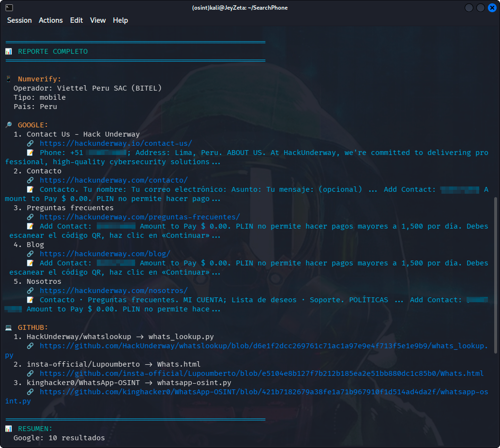Open the hackunderway.com/preguntas-frecuentes link
This screenshot has width=500, height=448.
click(x=140, y=217)
